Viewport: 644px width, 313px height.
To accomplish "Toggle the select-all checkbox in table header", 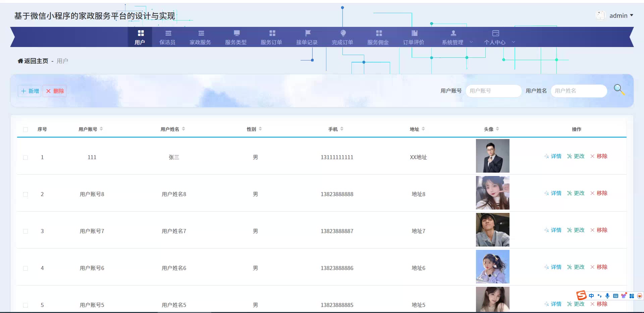I will (25, 130).
